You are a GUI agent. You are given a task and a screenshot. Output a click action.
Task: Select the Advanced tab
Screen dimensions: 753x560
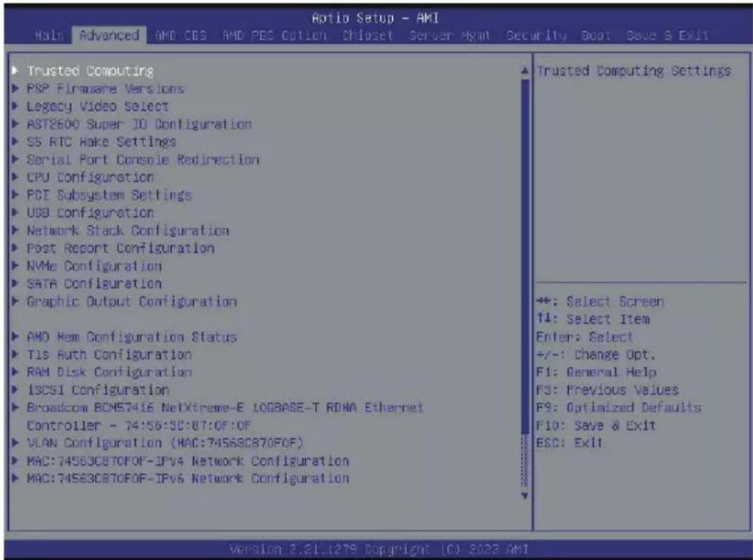[109, 35]
